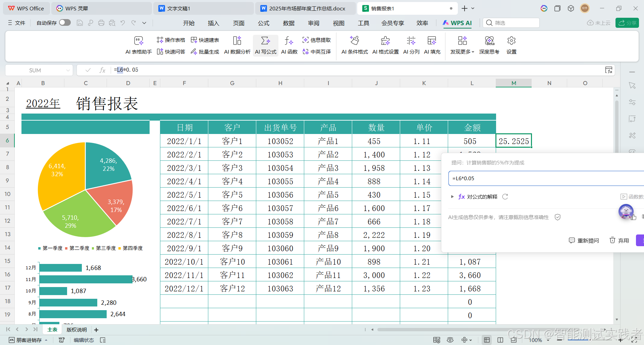
Task: Switch to normal view in status bar
Action: (x=487, y=340)
